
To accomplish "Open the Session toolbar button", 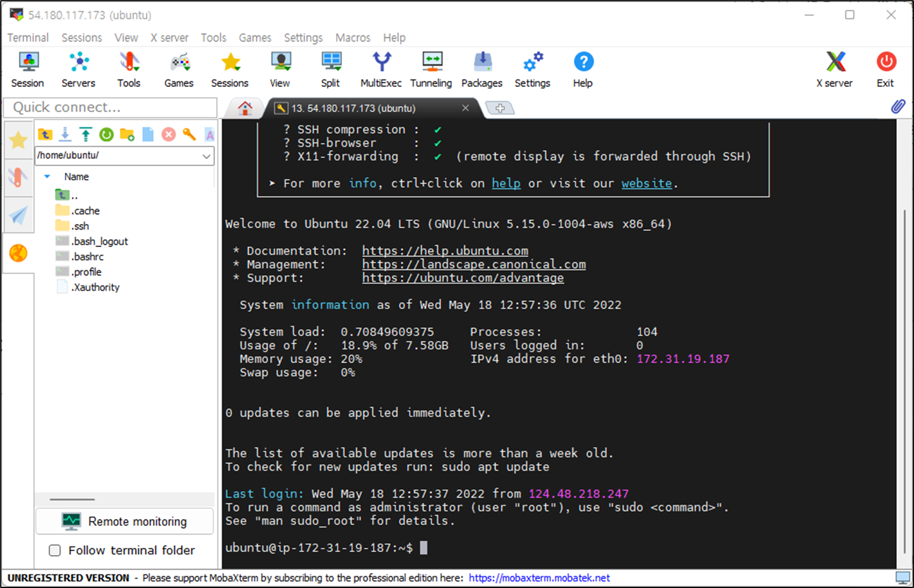I will pos(28,70).
